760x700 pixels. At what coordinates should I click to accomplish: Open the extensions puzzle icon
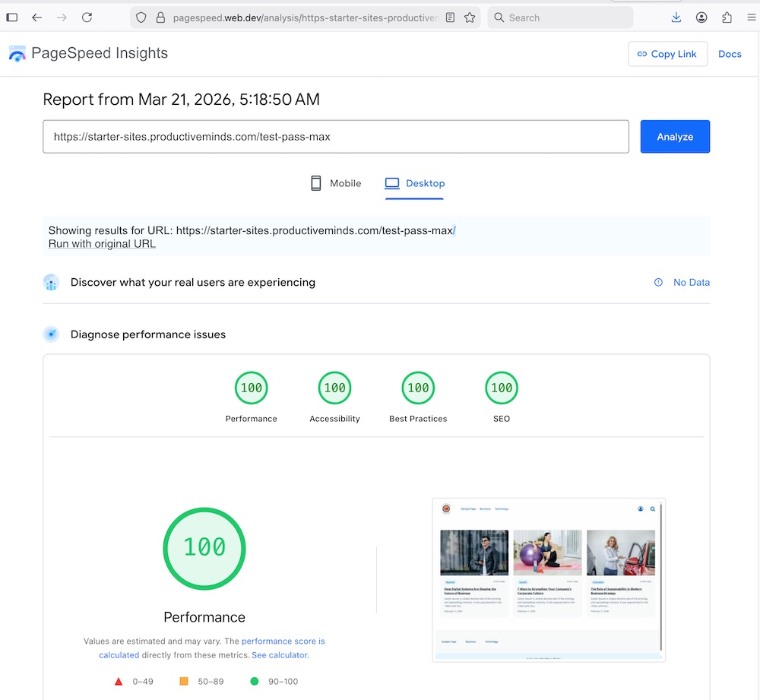(727, 17)
